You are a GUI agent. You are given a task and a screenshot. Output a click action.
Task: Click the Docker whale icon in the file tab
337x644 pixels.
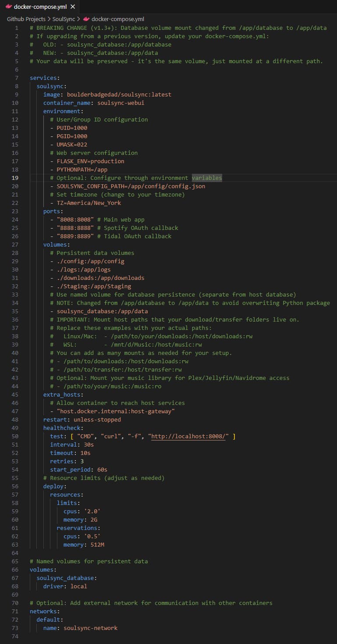pos(8,7)
